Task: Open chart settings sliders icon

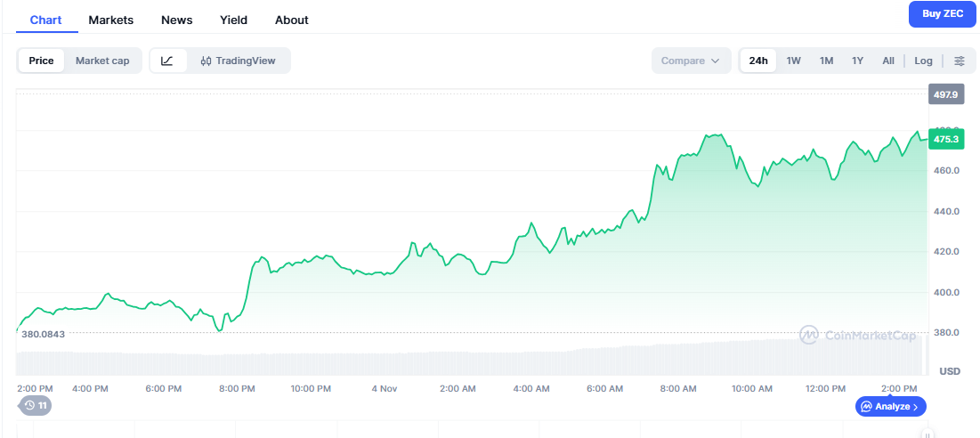Action: [x=959, y=61]
